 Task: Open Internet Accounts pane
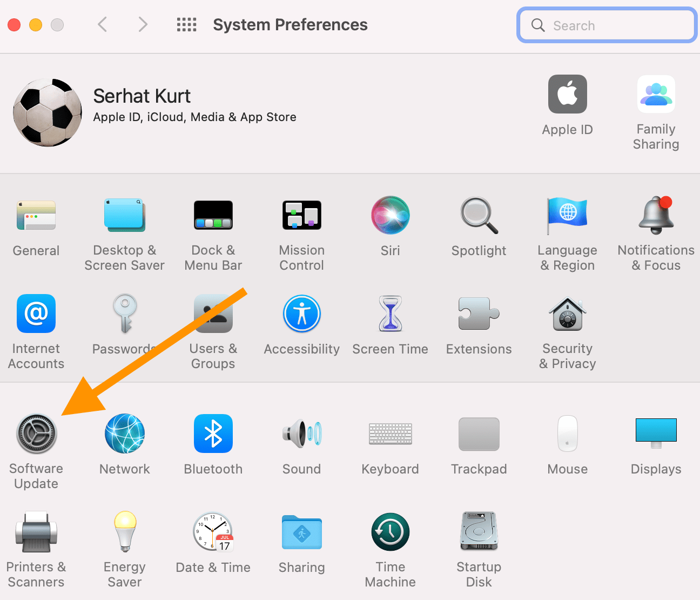click(36, 314)
